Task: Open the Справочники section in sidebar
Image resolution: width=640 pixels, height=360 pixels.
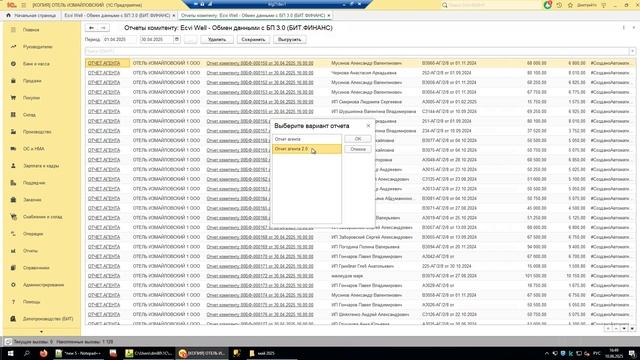Action: coord(36,268)
